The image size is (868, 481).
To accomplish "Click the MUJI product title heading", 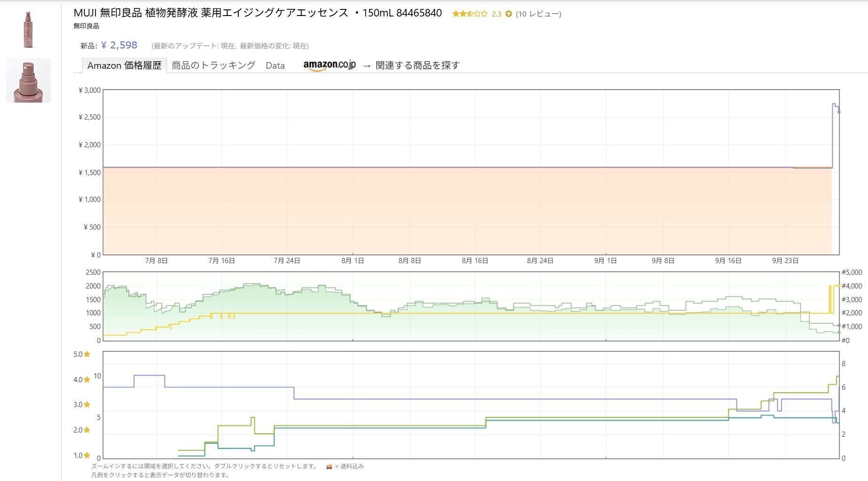I will click(258, 13).
